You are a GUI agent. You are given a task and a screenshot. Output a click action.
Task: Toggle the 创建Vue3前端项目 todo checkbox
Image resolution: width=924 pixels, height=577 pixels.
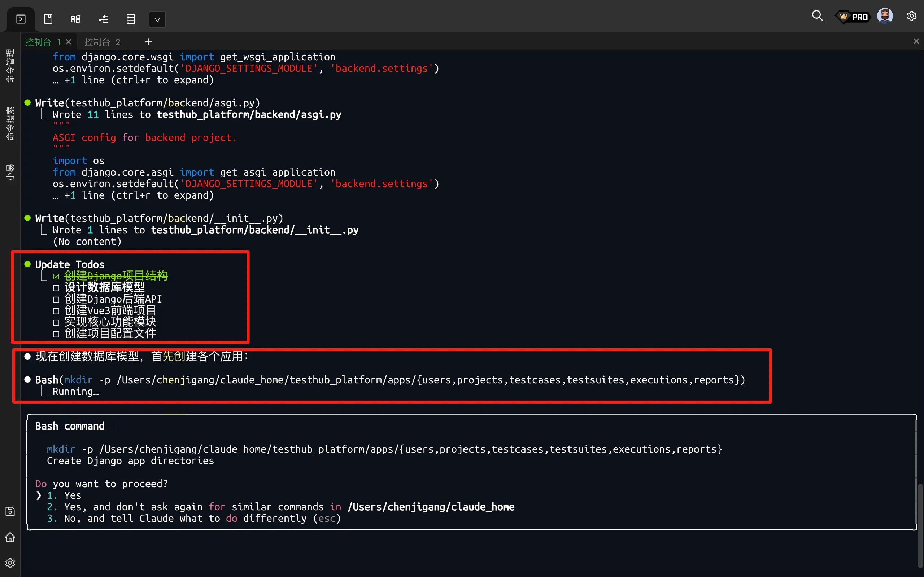(x=56, y=311)
